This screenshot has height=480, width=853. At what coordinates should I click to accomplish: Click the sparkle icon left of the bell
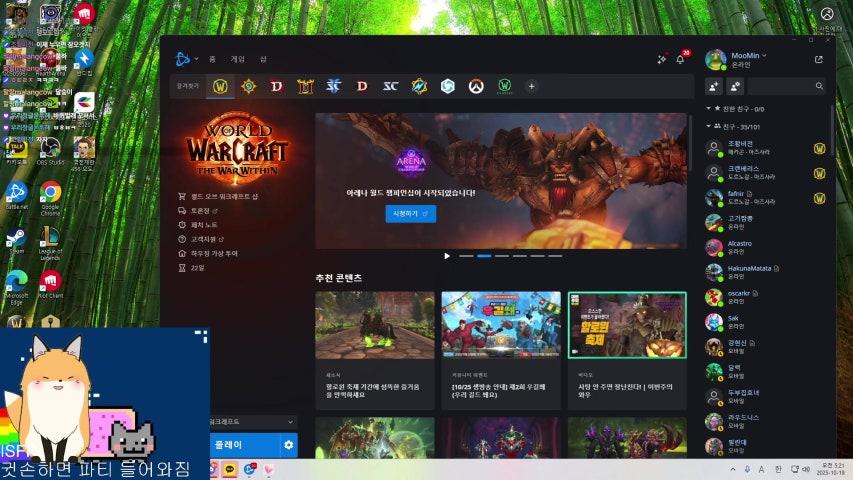click(662, 59)
